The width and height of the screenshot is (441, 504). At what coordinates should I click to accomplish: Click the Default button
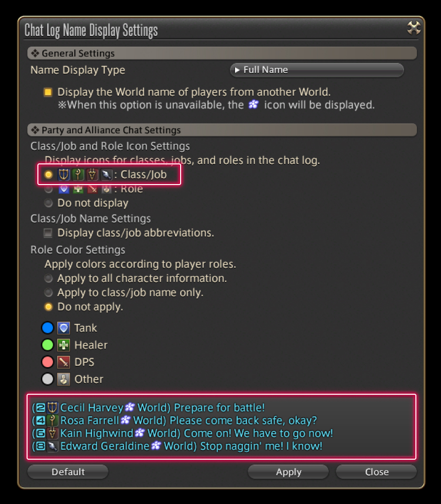click(x=68, y=472)
